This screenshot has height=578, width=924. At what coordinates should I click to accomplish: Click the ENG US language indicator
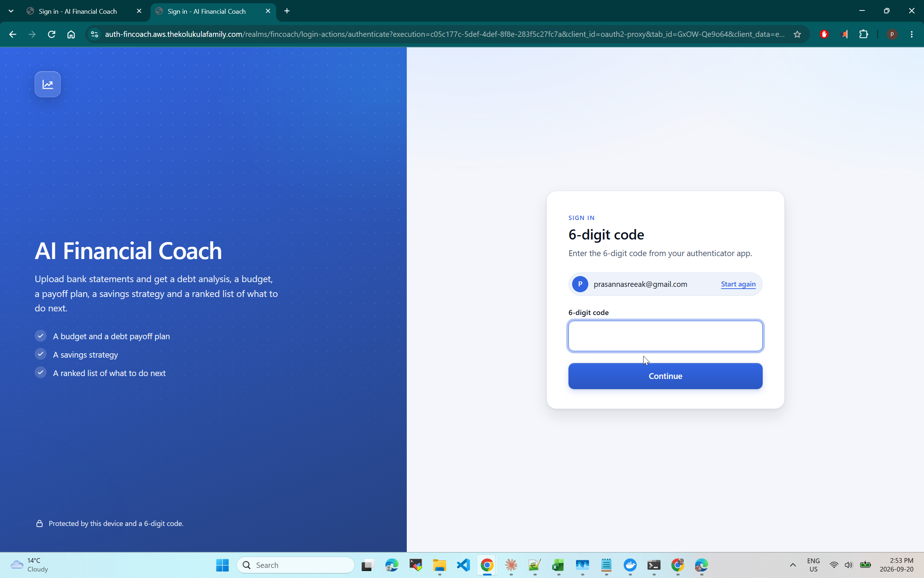(x=813, y=565)
